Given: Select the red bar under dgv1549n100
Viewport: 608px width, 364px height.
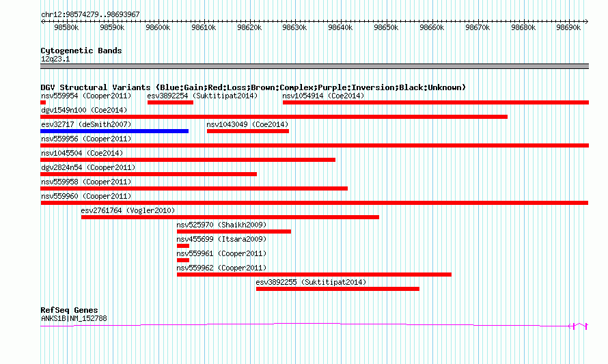Looking at the screenshot, I should [274, 117].
